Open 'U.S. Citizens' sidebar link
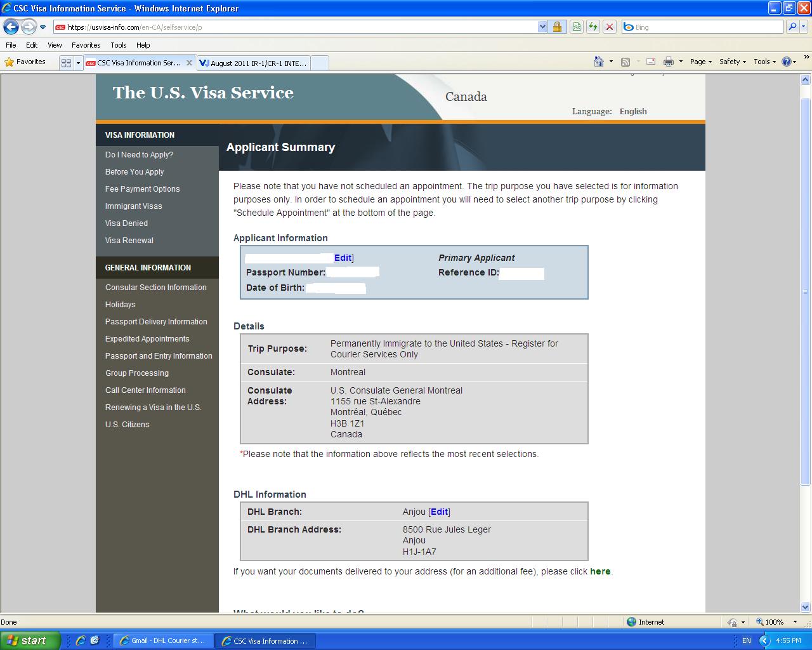812x650 pixels. pos(128,425)
